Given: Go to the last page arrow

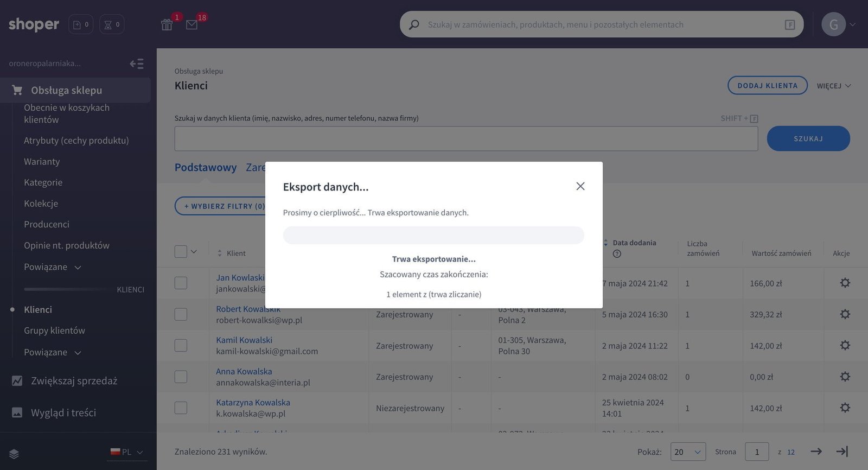Looking at the screenshot, I should [842, 452].
